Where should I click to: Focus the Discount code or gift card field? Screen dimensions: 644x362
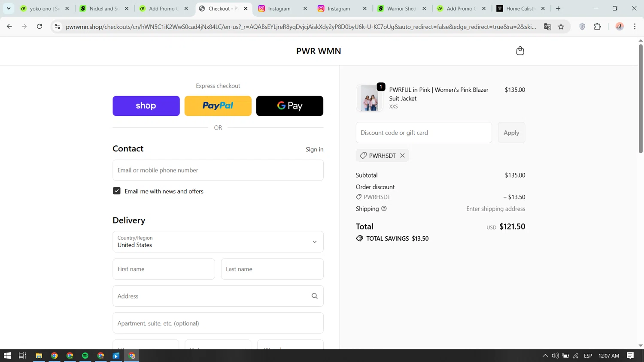[424, 133]
